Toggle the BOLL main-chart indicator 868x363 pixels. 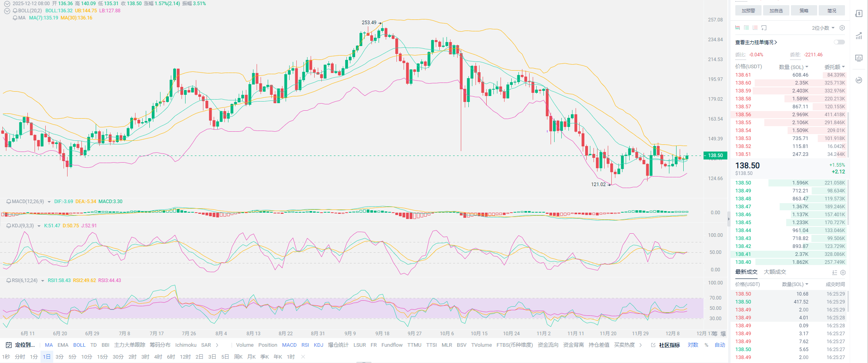coord(79,345)
